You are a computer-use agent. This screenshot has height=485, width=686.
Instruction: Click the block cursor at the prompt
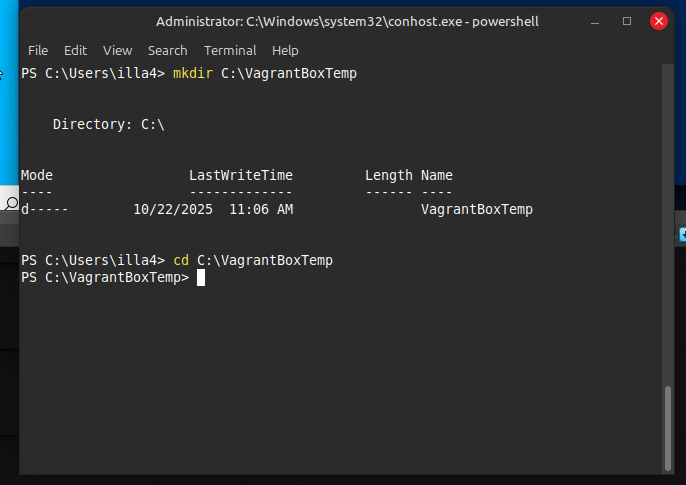coord(201,277)
